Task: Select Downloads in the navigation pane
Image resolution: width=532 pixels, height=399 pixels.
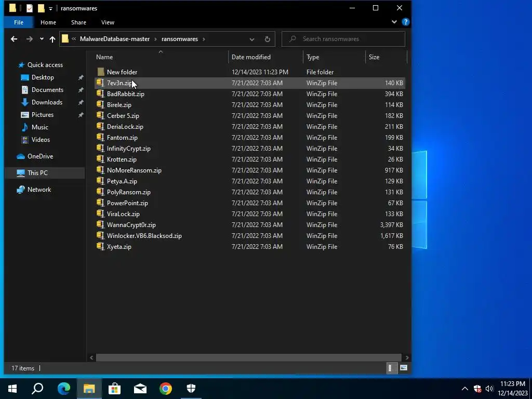Action: coord(47,102)
